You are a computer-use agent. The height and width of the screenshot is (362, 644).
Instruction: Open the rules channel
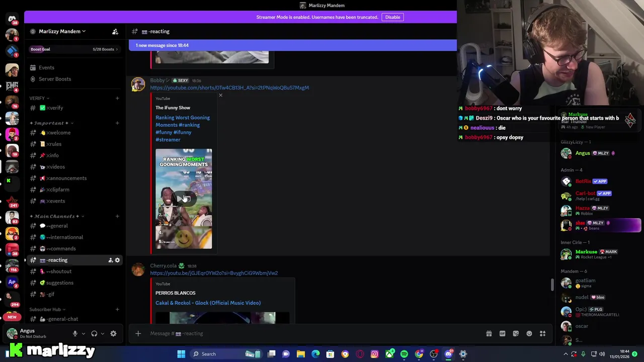[74, 144]
